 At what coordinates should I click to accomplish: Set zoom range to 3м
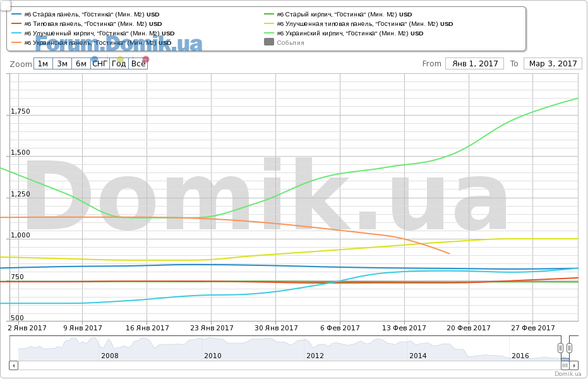click(62, 64)
